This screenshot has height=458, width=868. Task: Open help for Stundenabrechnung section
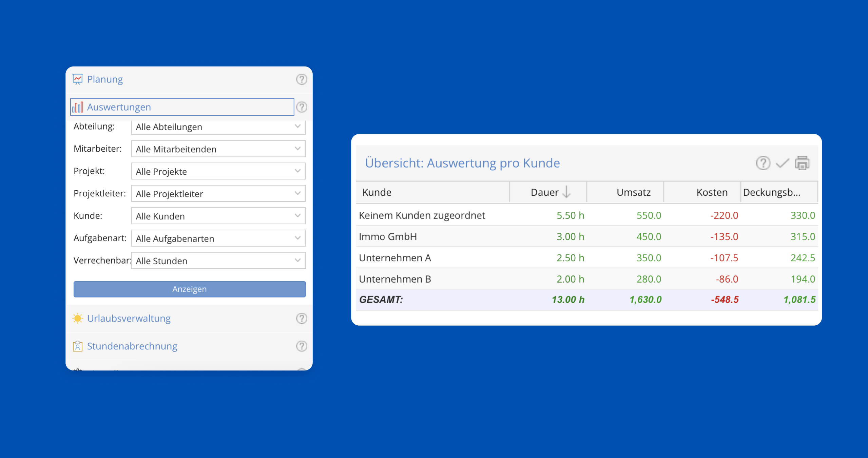[x=302, y=346]
